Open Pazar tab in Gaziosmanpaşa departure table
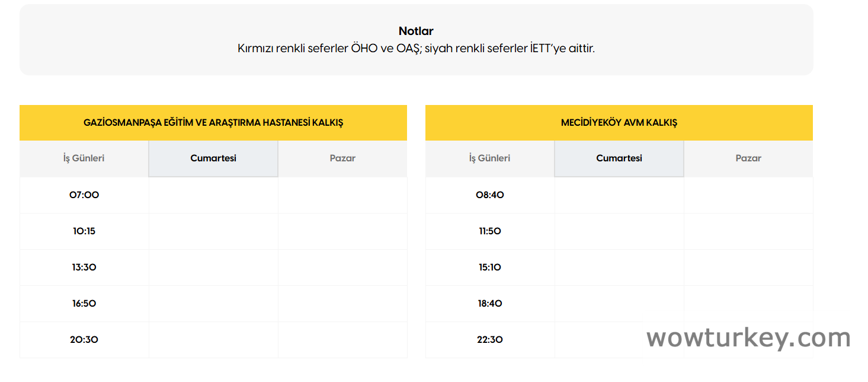868x382 pixels. coord(342,158)
